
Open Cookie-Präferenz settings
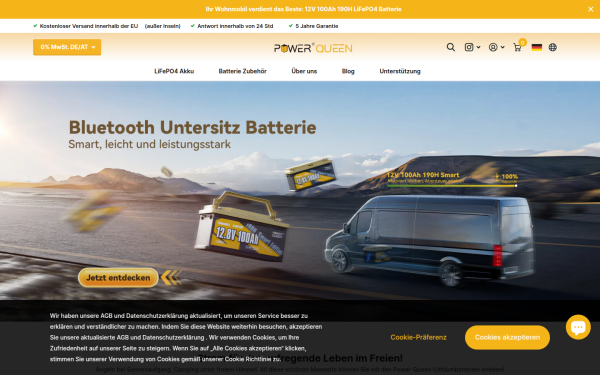[418, 337]
